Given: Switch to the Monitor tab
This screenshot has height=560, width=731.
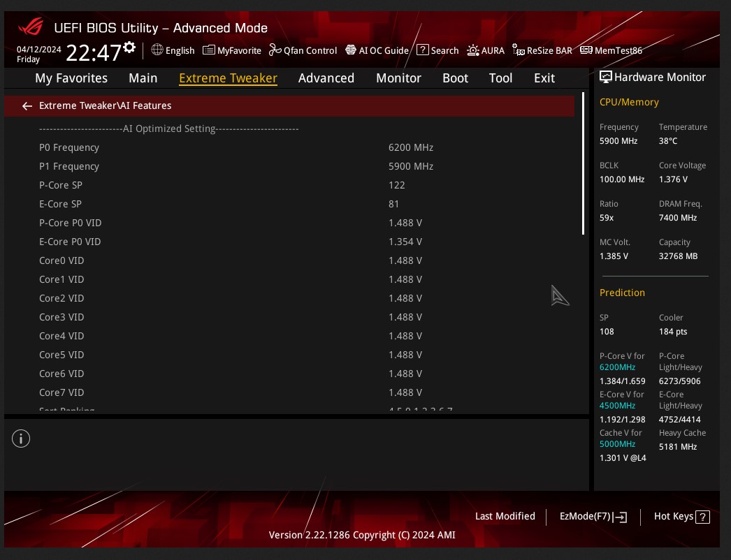Looking at the screenshot, I should tap(398, 78).
